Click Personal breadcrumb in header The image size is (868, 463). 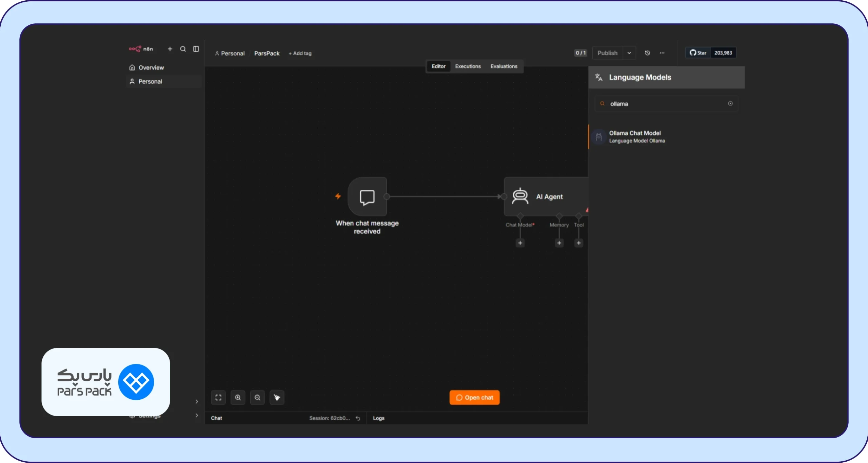tap(230, 54)
